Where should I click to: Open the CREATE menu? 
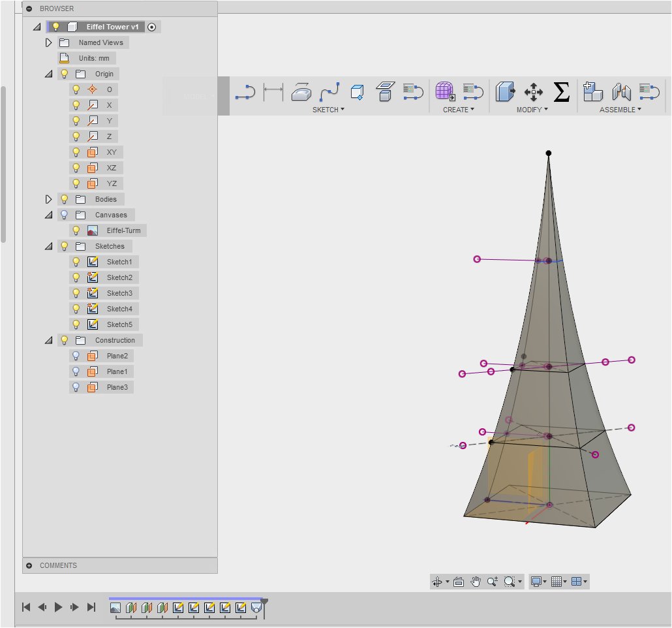pyautogui.click(x=459, y=110)
